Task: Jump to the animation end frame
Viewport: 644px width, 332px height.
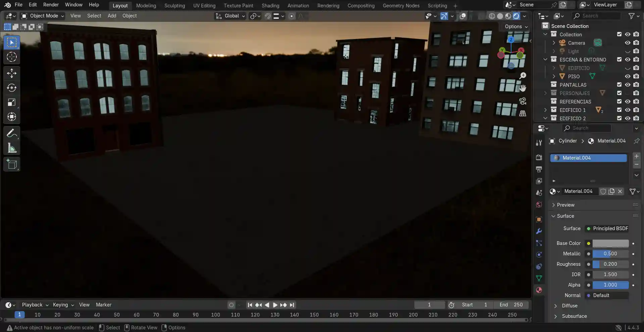Action: [x=292, y=305]
